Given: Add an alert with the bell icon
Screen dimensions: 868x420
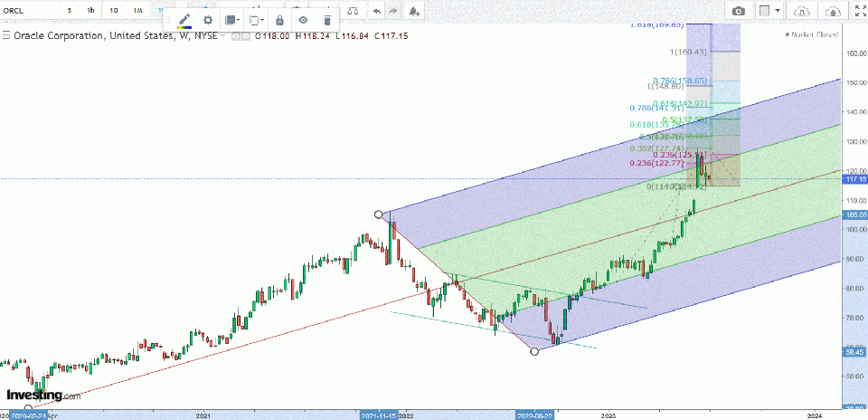Looking at the screenshot, I should point(414,11).
